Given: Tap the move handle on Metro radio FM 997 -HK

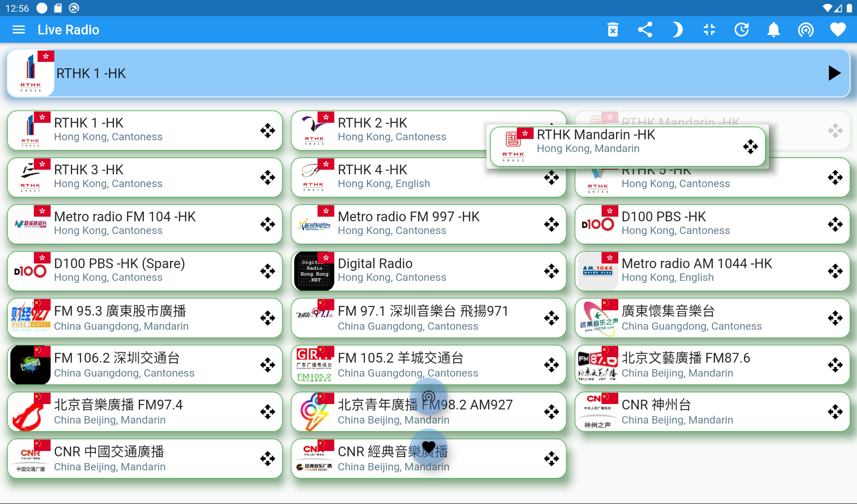Looking at the screenshot, I should pos(551,225).
